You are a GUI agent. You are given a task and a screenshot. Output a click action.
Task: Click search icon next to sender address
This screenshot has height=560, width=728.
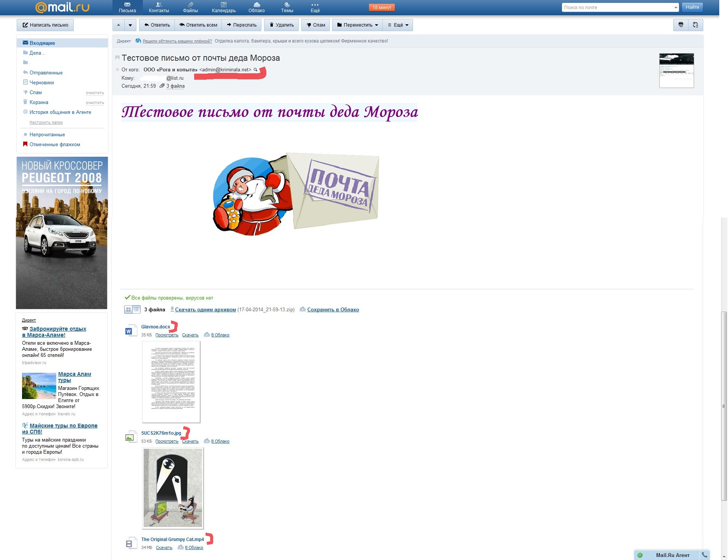256,69
